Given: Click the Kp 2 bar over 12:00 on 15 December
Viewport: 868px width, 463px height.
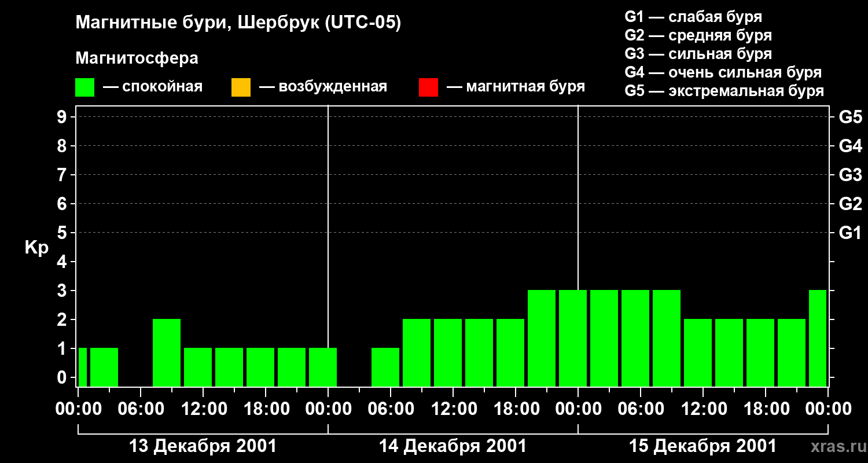Looking at the screenshot, I should coord(698,352).
